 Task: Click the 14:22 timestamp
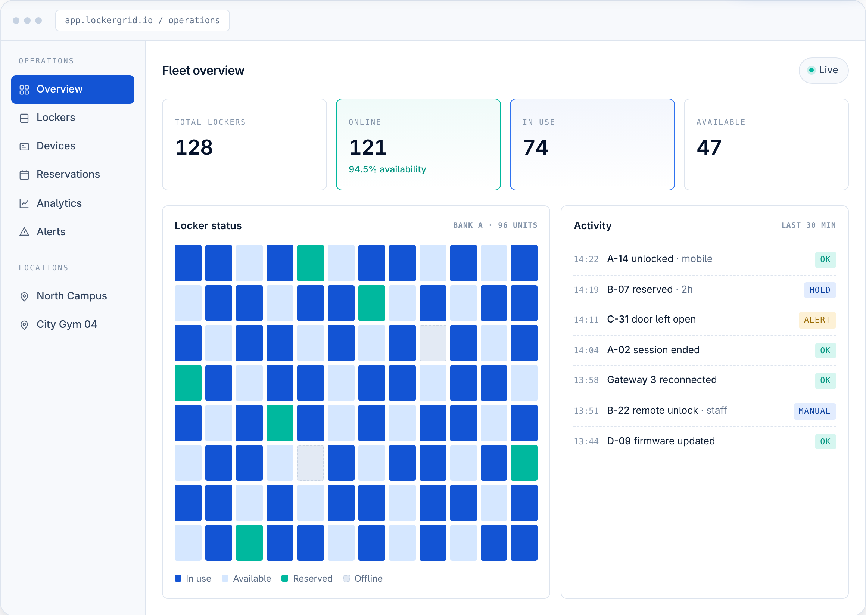586,259
